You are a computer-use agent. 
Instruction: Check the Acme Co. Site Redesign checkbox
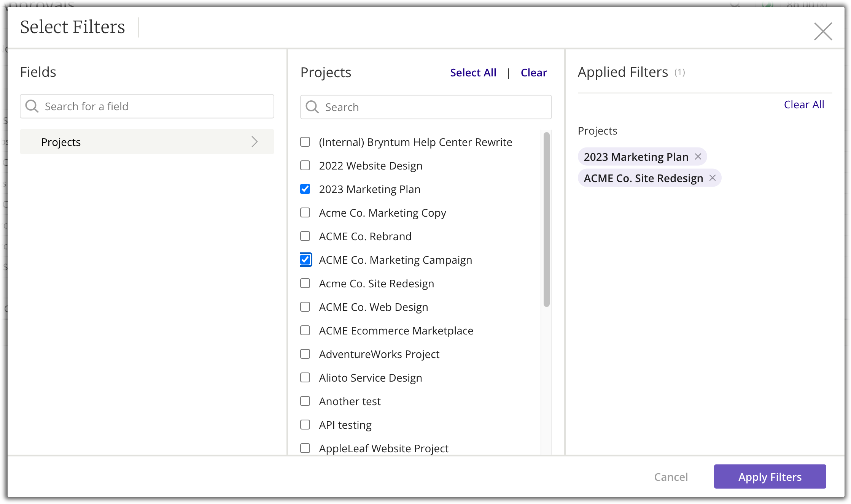click(x=305, y=283)
